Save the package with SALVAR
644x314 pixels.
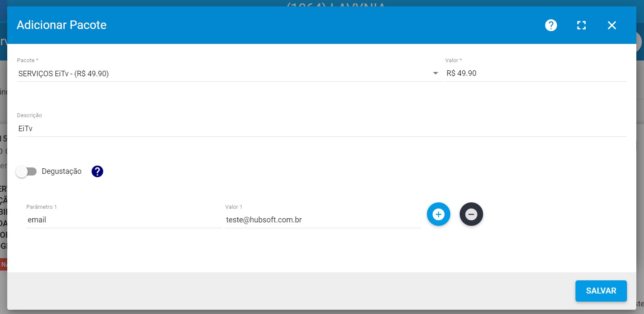(601, 291)
